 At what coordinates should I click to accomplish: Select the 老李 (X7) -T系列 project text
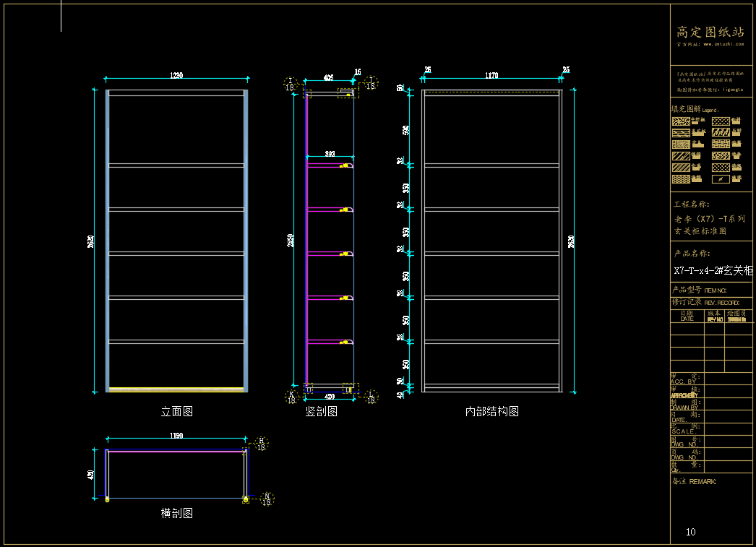(x=710, y=219)
